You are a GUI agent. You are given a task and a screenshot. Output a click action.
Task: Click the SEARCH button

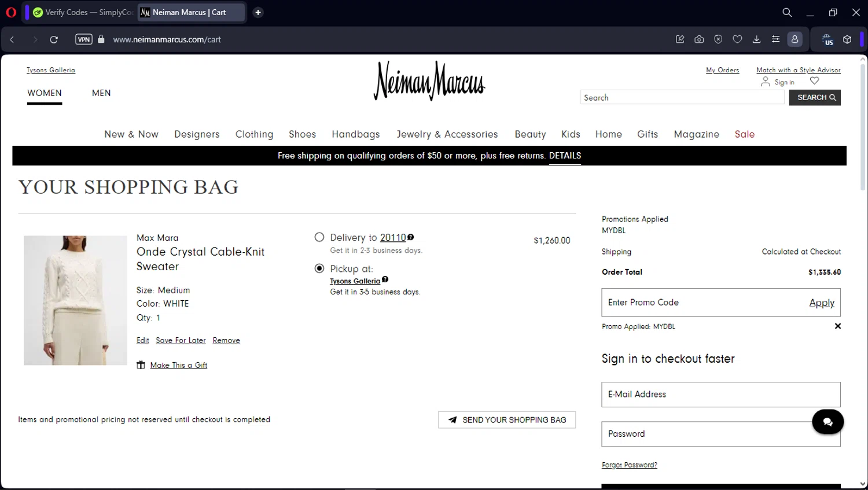pos(815,97)
